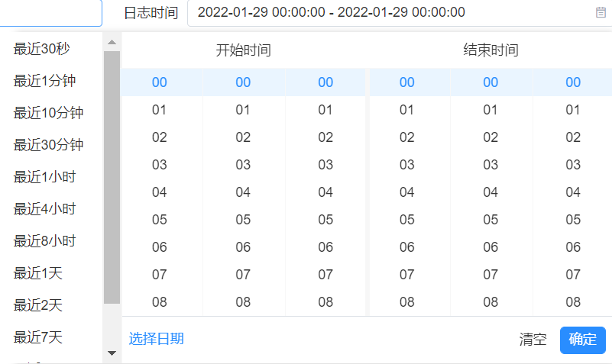The image size is (612, 364).
Task: Set start time hour to 05
Action: [160, 220]
